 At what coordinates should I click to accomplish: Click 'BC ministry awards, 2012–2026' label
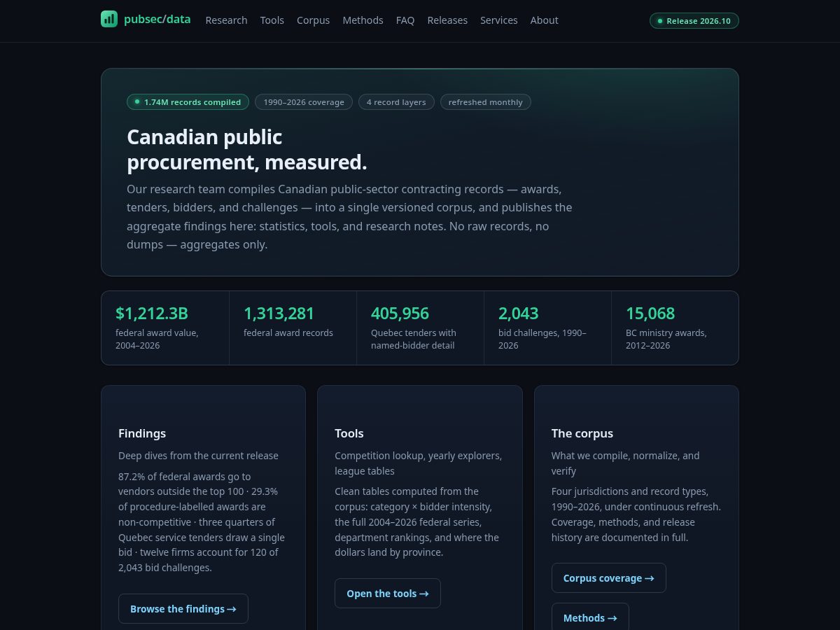tap(666, 339)
